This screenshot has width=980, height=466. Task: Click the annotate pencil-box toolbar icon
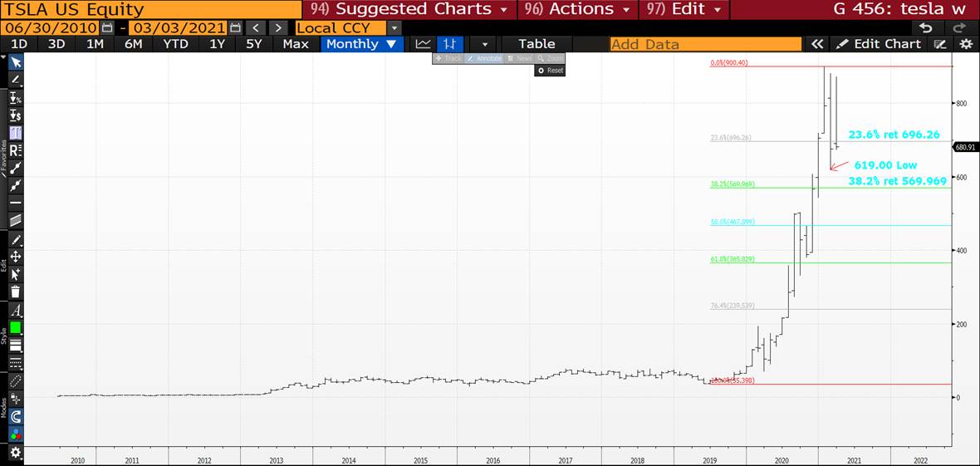pyautogui.click(x=939, y=44)
